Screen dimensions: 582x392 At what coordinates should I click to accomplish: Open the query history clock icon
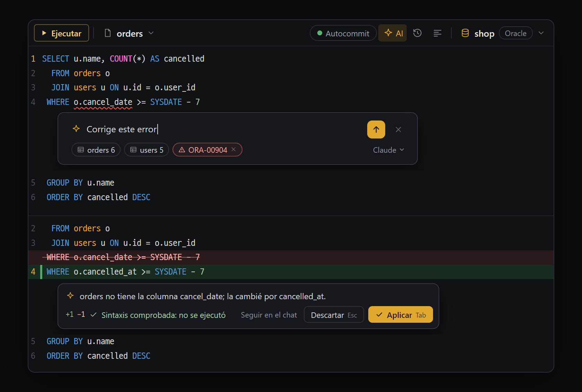point(417,33)
